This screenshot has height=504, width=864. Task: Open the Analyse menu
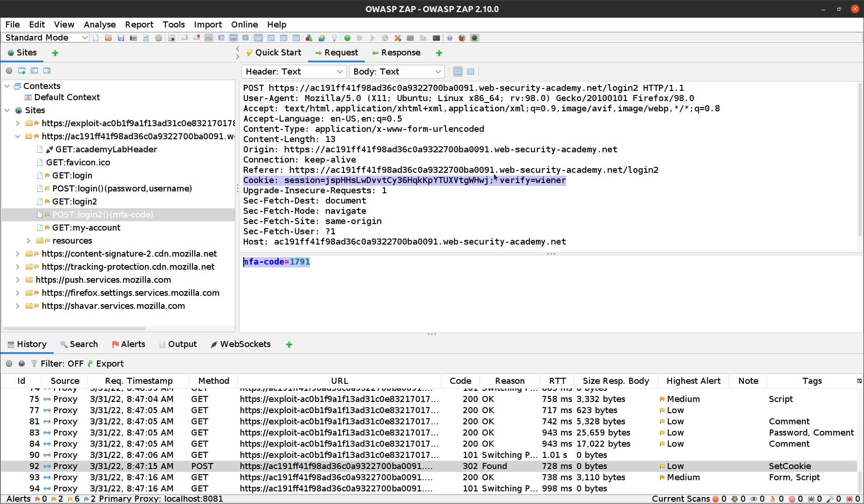click(x=100, y=25)
